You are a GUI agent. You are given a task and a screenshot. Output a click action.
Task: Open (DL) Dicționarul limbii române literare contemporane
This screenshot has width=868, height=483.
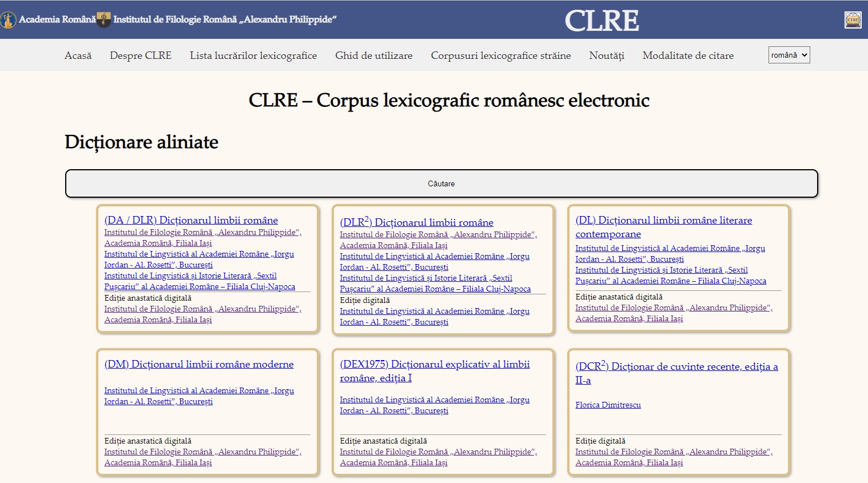[x=663, y=227]
